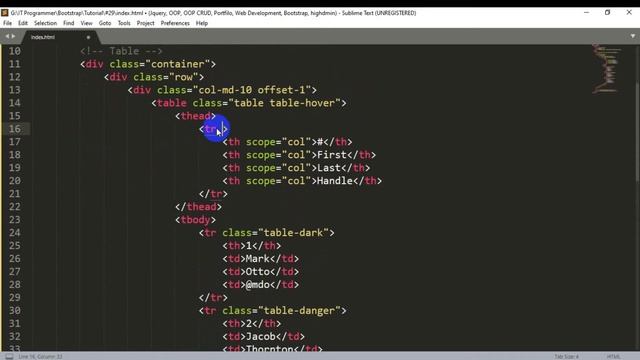
Task: Restore down the Sublime Text window
Action: click(x=607, y=13)
